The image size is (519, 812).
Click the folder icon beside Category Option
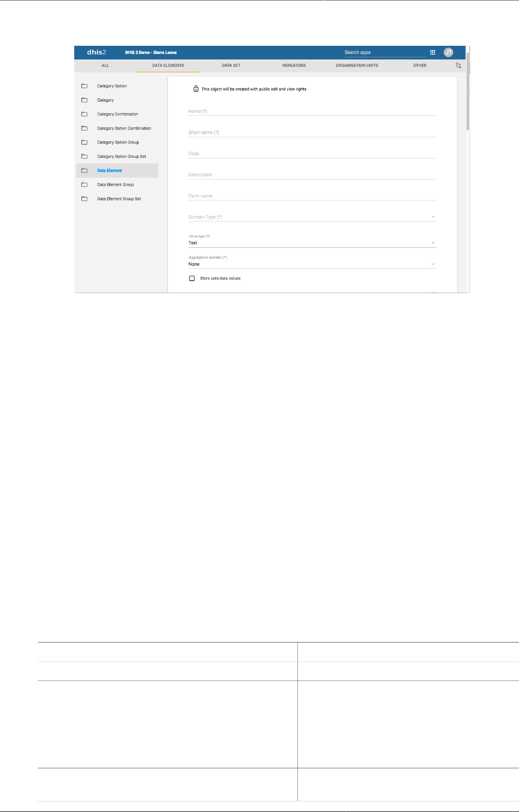[x=84, y=86]
